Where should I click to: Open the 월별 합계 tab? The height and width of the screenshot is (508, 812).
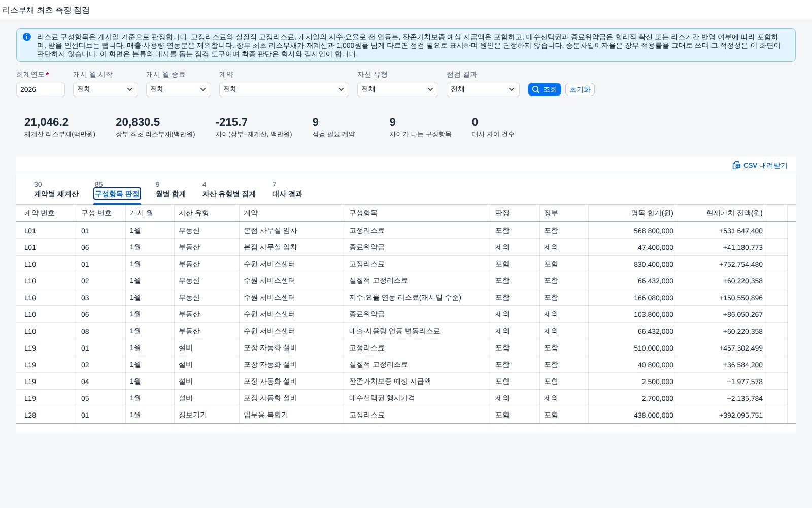[171, 194]
